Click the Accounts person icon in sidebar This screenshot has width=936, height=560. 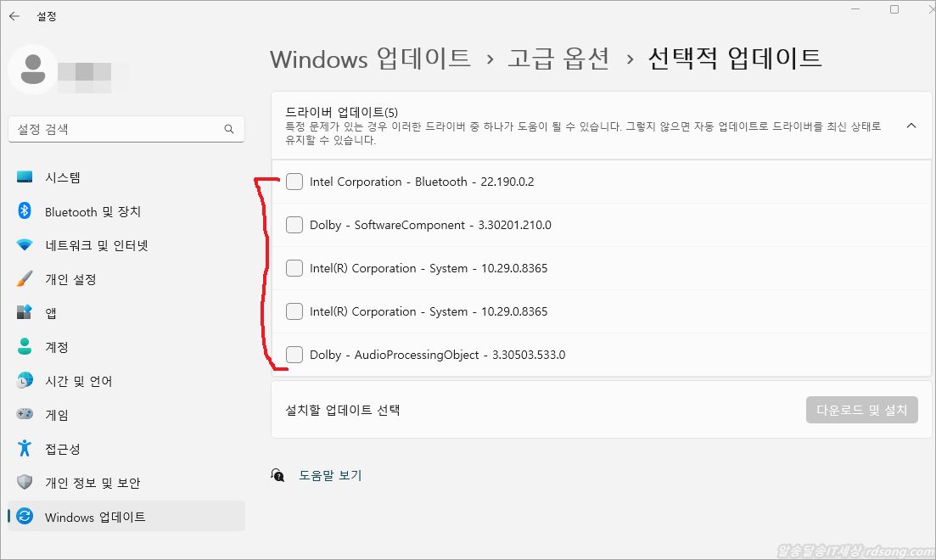coord(25,347)
